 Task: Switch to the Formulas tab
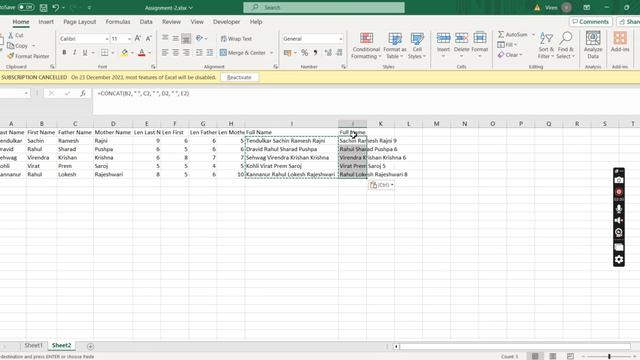pos(118,22)
